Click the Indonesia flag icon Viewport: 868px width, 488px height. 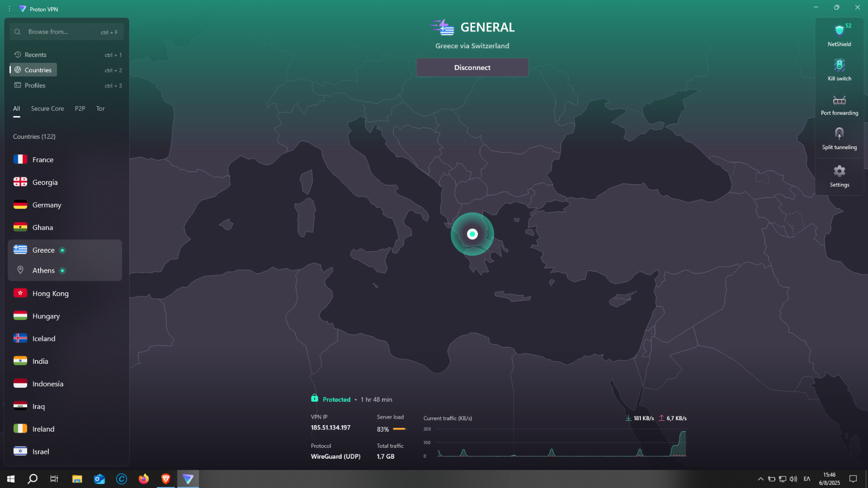(20, 384)
